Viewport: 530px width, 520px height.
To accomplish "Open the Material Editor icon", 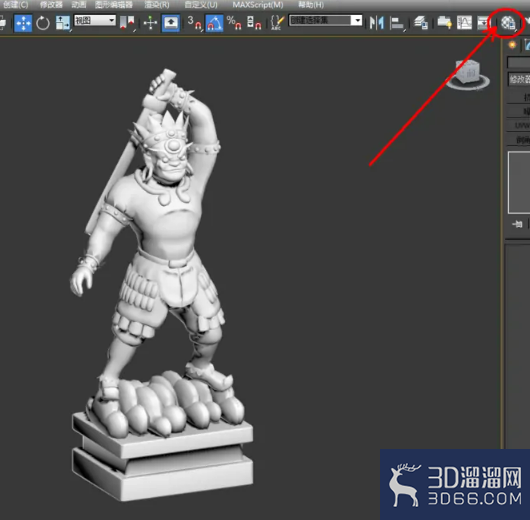I will click(508, 23).
